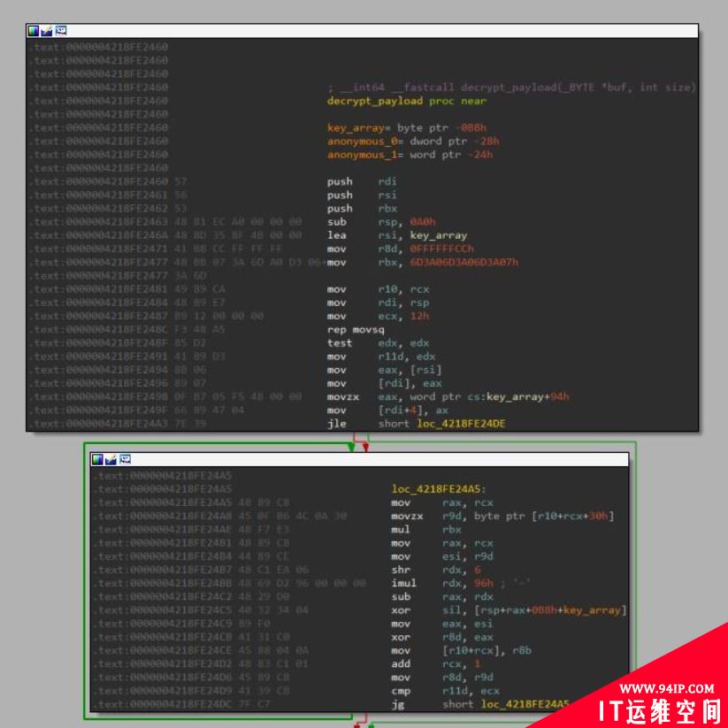Click the node color icon on decrypt_payload block
The height and width of the screenshot is (728, 728).
click(33, 31)
